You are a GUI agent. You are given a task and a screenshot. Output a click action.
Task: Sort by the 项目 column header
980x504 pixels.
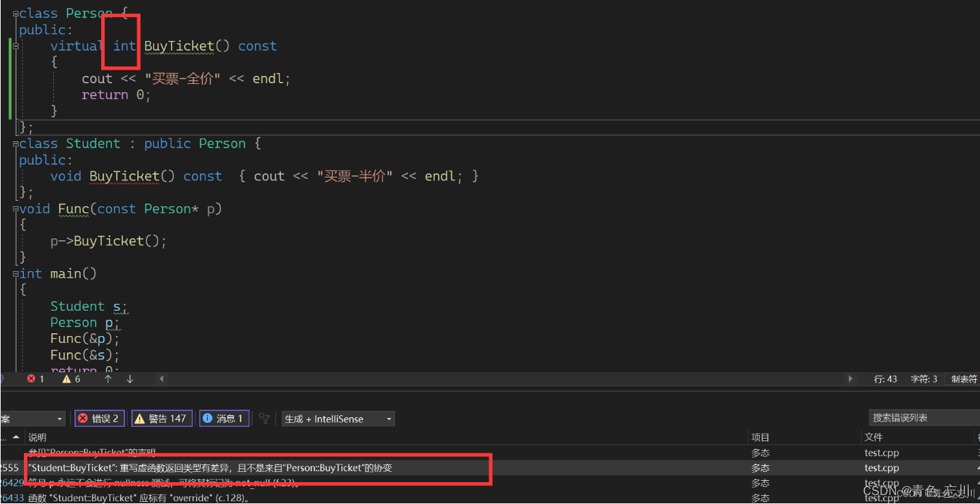pyautogui.click(x=760, y=437)
